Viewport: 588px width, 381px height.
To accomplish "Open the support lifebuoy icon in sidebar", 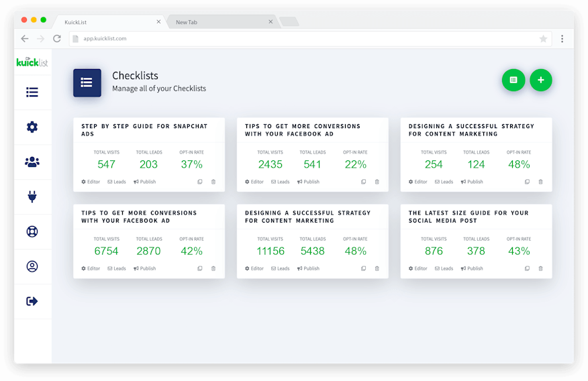I will (x=32, y=231).
